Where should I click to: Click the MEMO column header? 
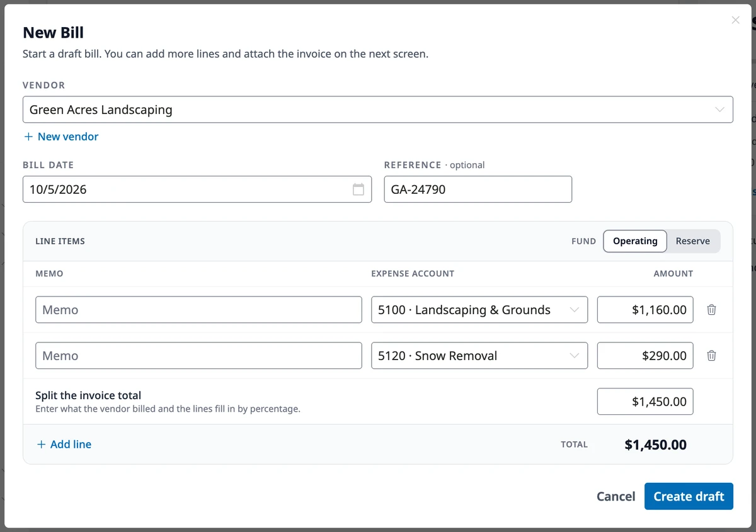49,274
